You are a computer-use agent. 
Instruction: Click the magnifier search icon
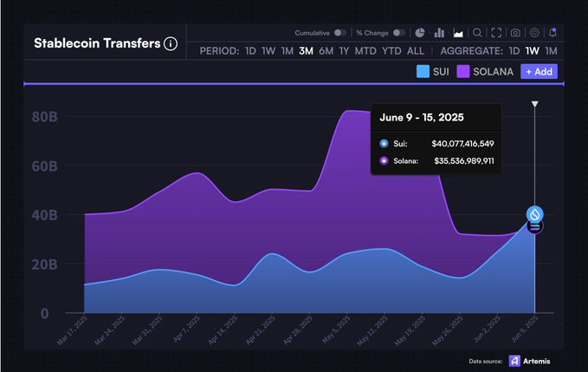[477, 33]
